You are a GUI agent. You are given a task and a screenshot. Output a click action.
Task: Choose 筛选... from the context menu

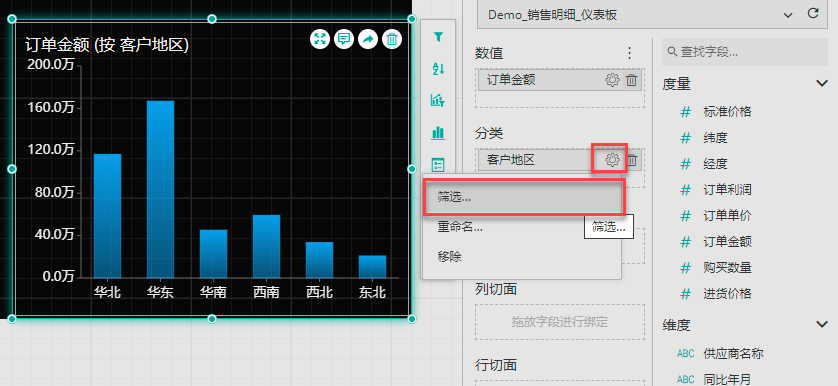click(524, 197)
